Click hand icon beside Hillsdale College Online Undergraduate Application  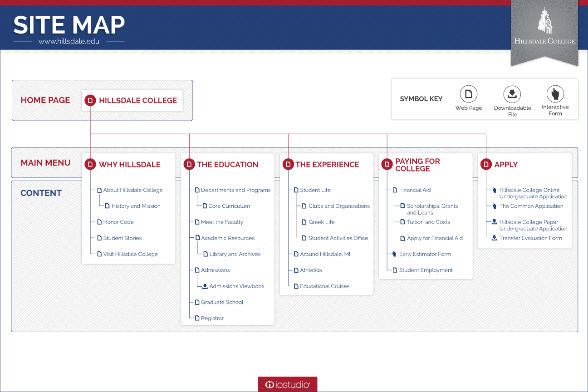point(495,190)
